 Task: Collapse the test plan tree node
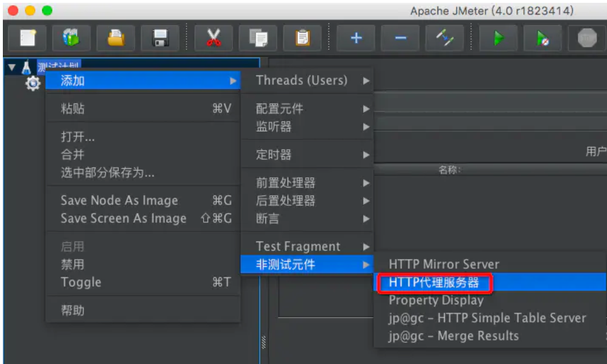tap(11, 68)
